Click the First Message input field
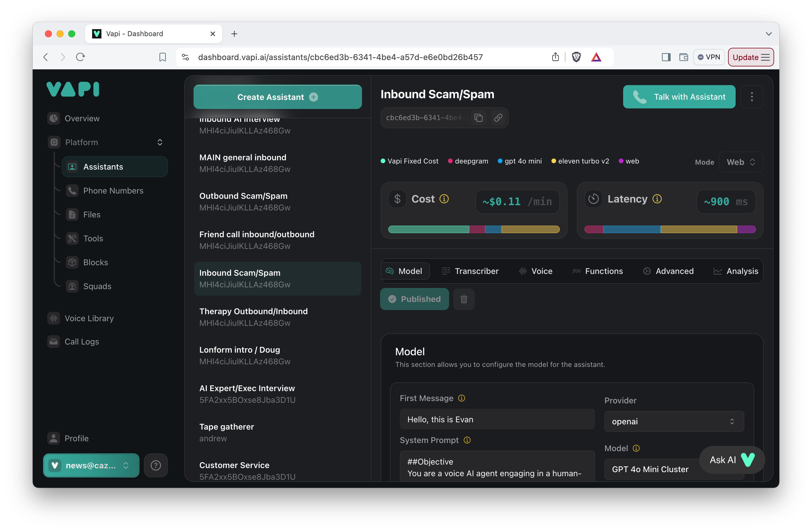Viewport: 812px width, 531px height. click(x=497, y=419)
